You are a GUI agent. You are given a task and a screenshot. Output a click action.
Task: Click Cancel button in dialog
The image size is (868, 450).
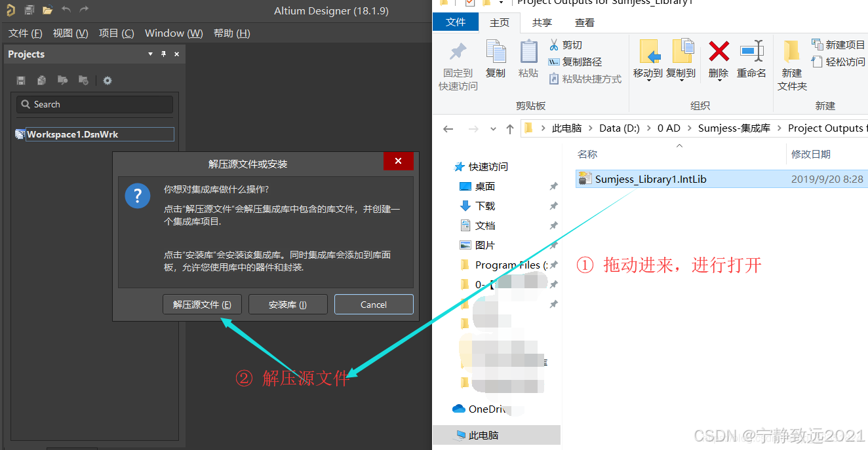tap(374, 305)
